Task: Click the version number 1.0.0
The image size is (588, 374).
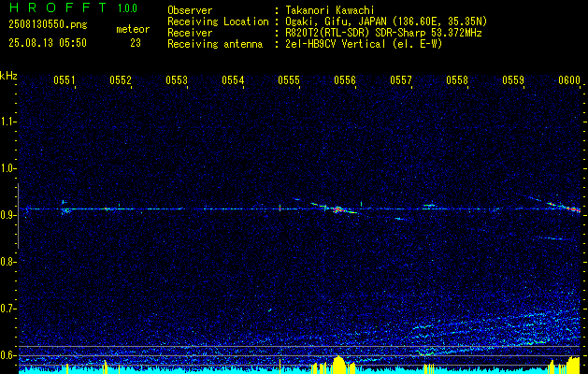Action: pyautogui.click(x=127, y=8)
